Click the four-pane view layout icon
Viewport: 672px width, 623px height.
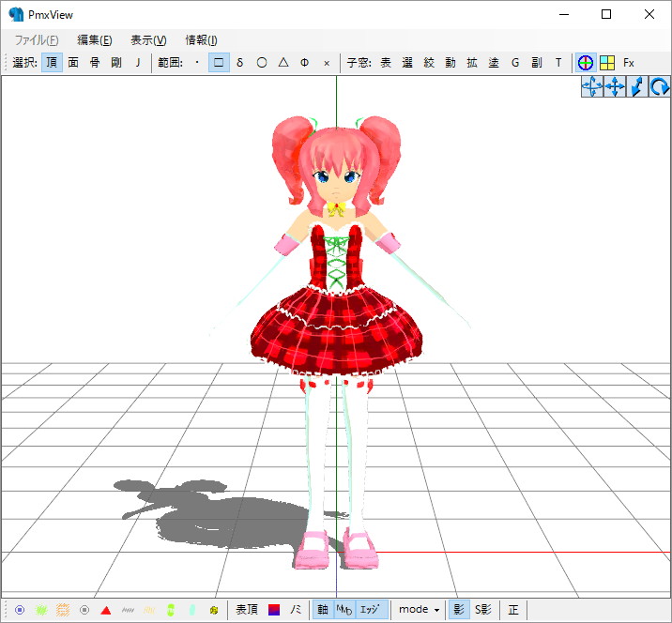click(x=607, y=63)
